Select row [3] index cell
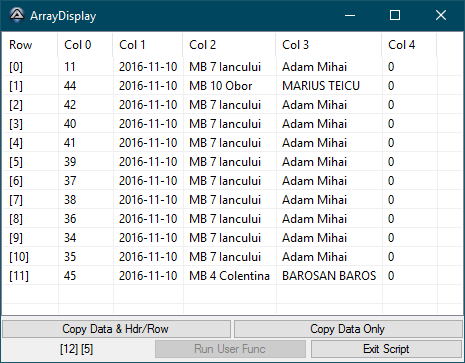This screenshot has height=363, width=465. tap(16, 124)
